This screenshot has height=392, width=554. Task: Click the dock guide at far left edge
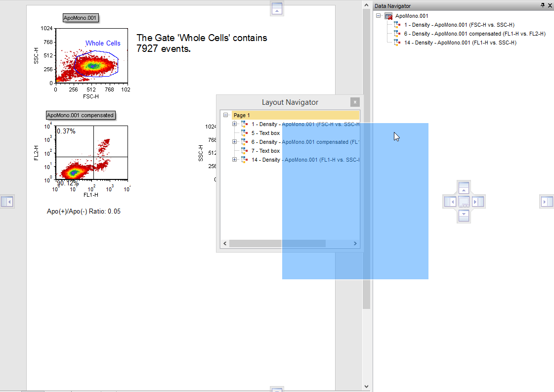click(7, 202)
